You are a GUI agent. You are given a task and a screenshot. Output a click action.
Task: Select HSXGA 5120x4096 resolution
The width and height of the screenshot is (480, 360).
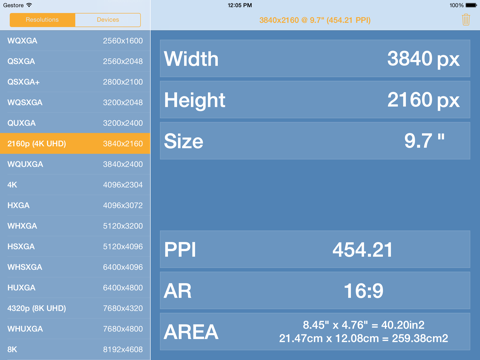(x=75, y=247)
